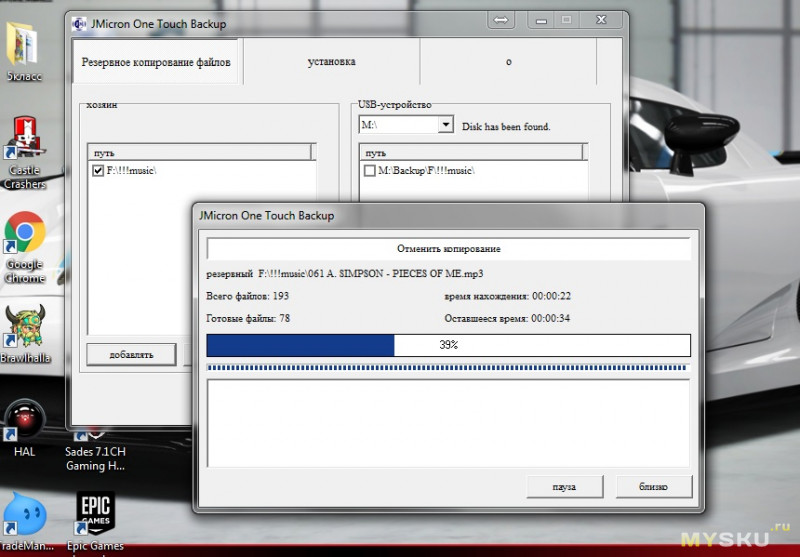The height and width of the screenshot is (557, 800).
Task: Click the double-arrow title bar button
Action: tap(501, 20)
